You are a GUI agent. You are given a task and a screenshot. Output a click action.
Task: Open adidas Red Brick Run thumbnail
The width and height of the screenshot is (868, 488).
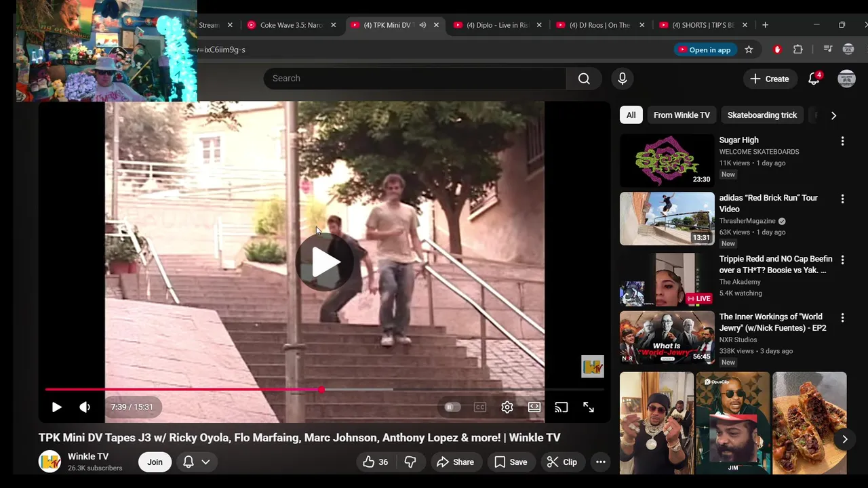point(667,218)
